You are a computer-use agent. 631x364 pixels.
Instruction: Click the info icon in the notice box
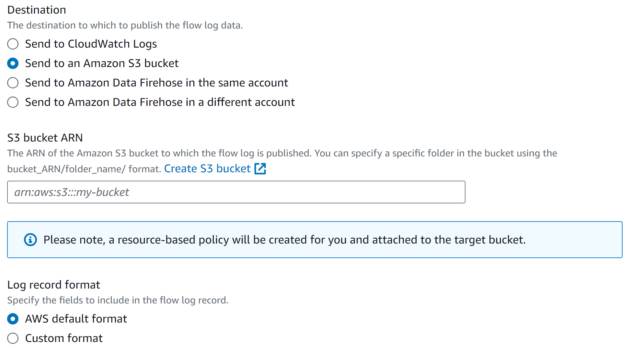click(x=30, y=240)
